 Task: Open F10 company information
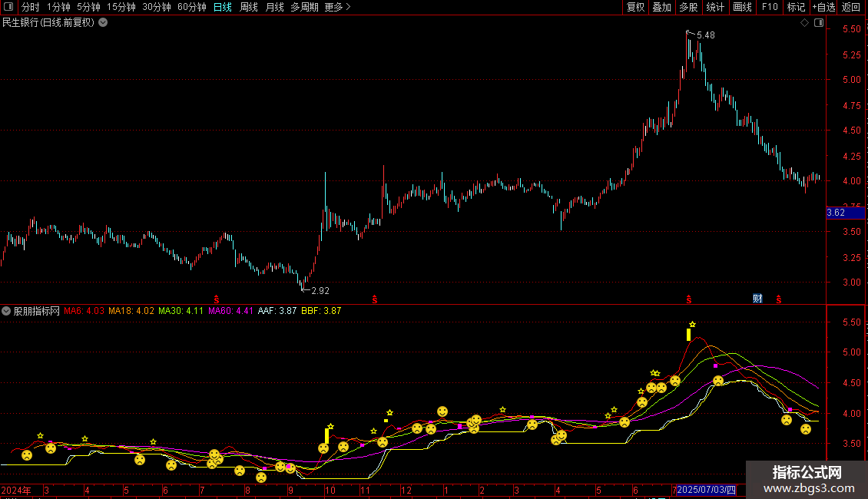tap(770, 7)
